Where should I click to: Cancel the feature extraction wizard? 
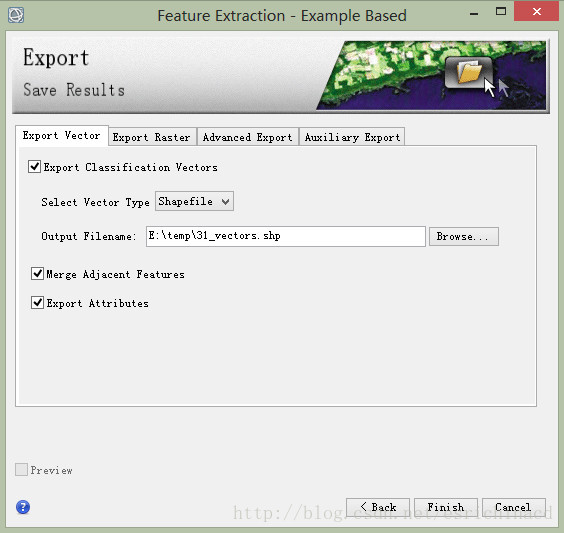tap(514, 507)
